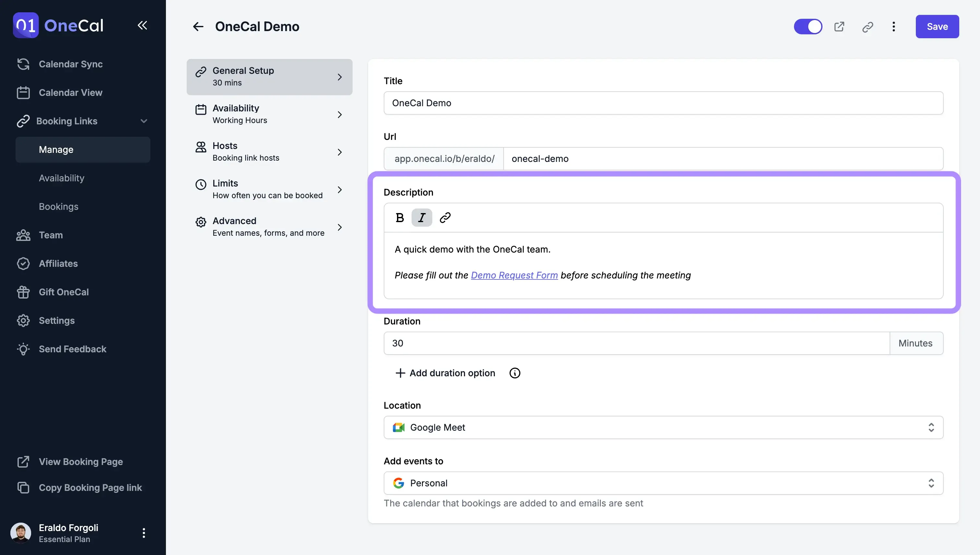This screenshot has height=555, width=980.
Task: Open the Calendar View icon in sidebar
Action: 23,92
